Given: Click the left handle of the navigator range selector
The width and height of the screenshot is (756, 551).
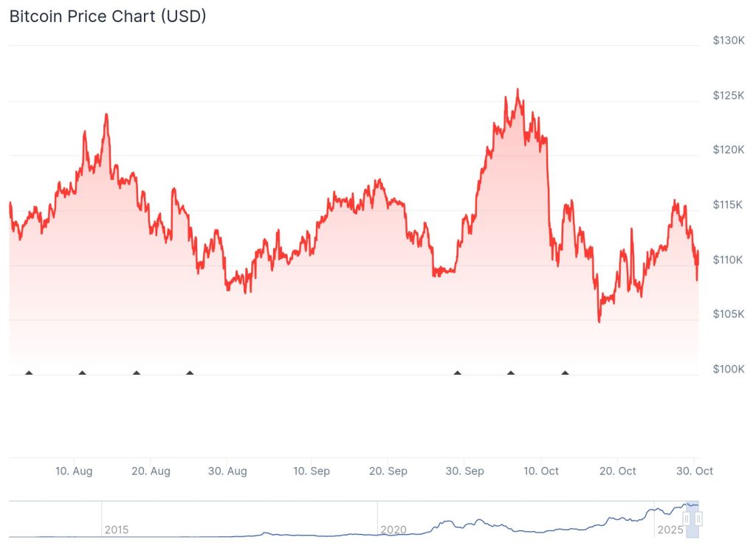Looking at the screenshot, I should 687,519.
